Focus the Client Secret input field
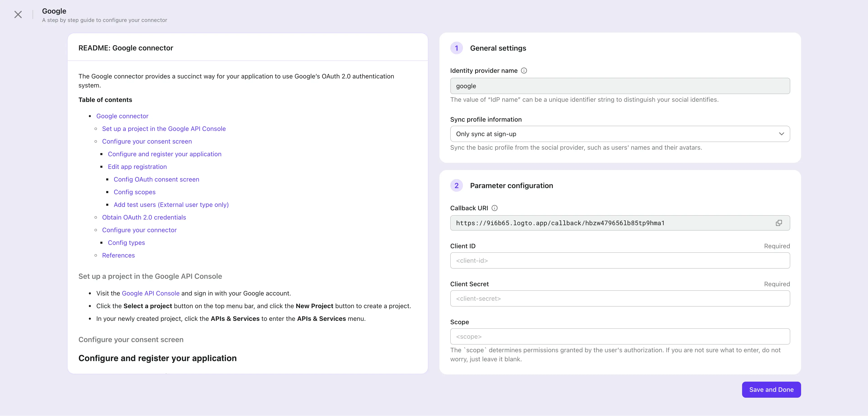 (620, 299)
